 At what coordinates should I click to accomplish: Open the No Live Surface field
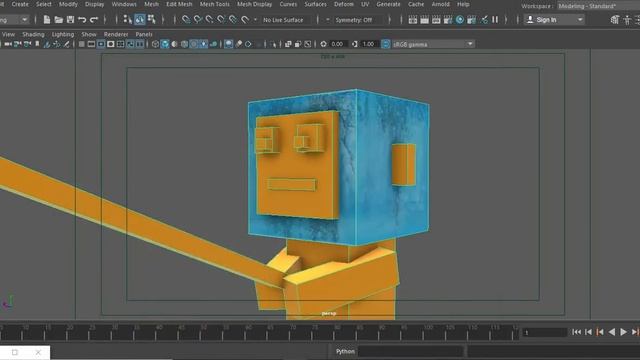[x=287, y=20]
